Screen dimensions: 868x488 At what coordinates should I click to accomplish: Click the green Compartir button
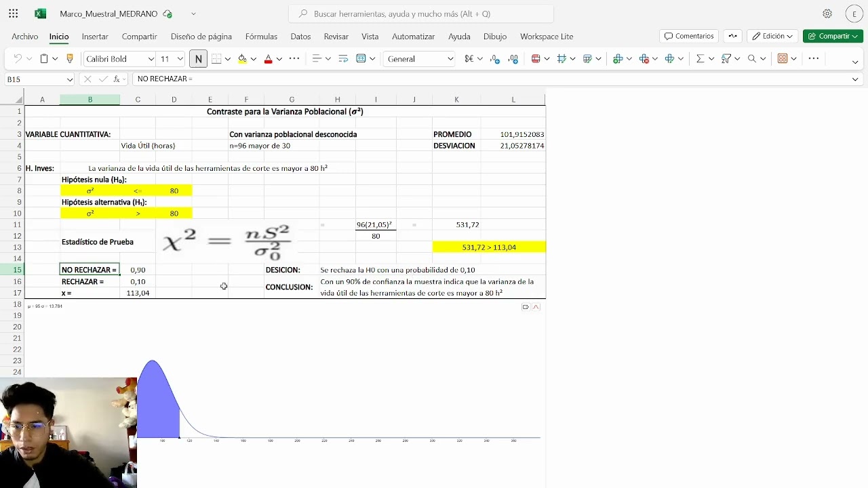(x=833, y=36)
